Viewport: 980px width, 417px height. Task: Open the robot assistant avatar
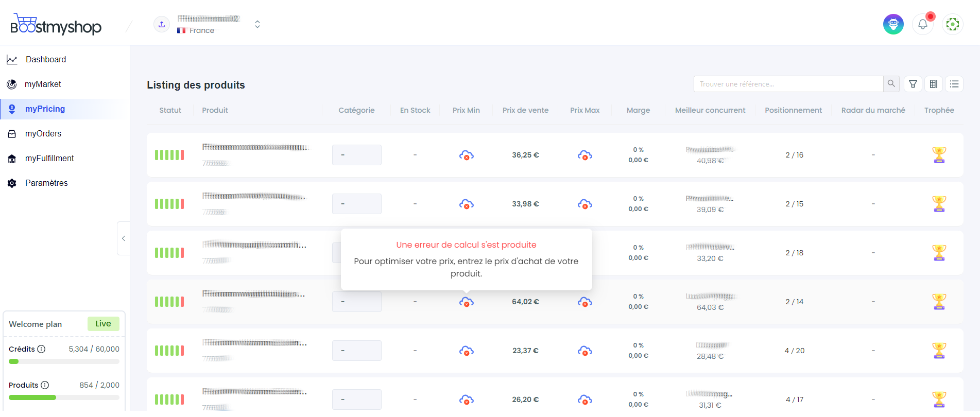pyautogui.click(x=893, y=24)
